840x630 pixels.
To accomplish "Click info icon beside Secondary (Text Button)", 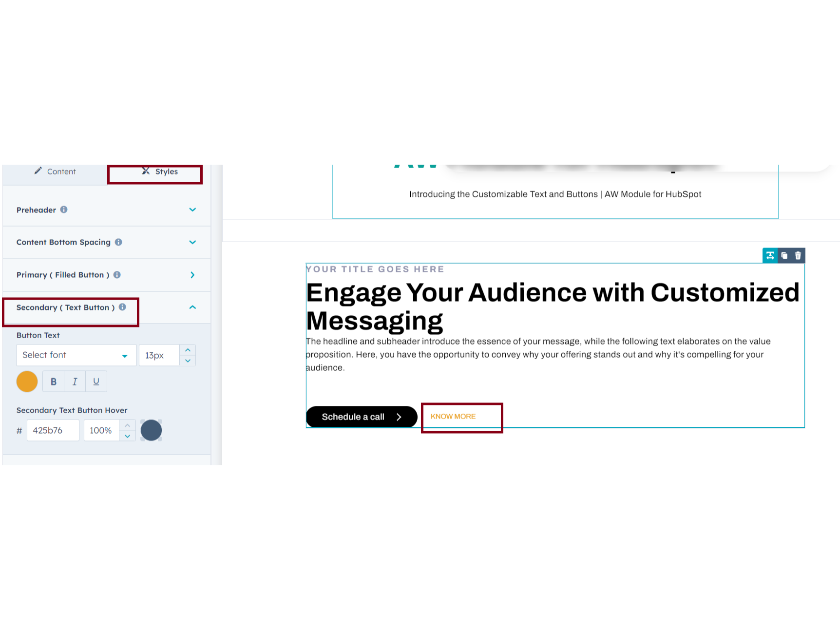I will coord(122,307).
